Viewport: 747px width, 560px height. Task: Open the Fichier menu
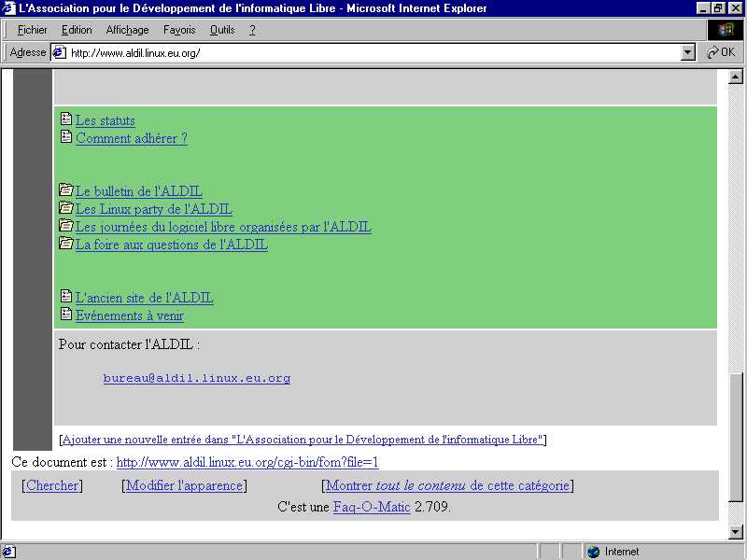(x=32, y=30)
